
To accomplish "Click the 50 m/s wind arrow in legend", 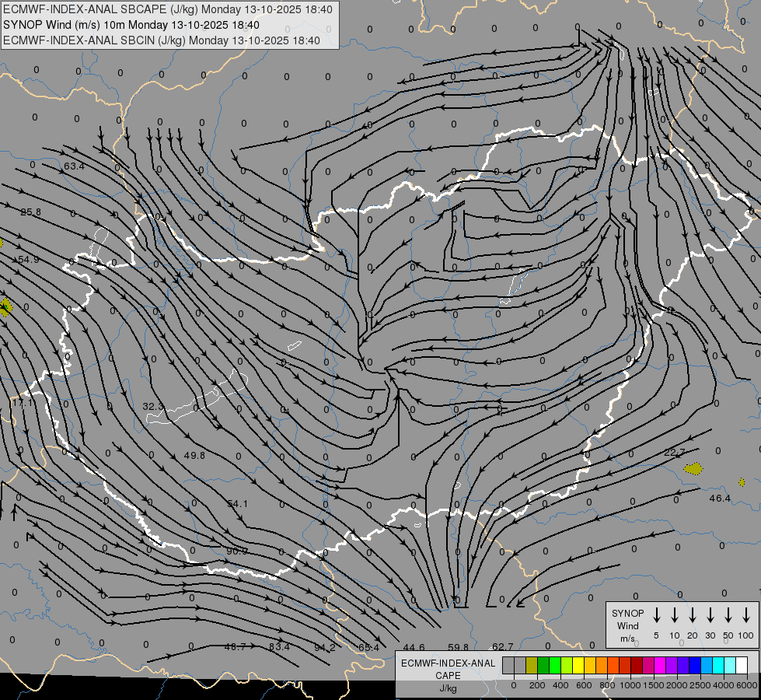I will point(728,614).
